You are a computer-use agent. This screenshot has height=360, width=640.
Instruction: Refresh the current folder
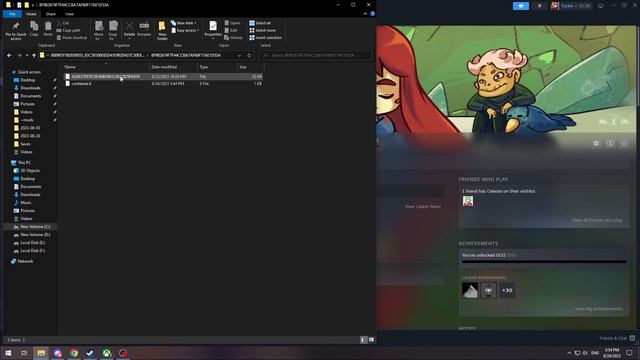[x=249, y=55]
